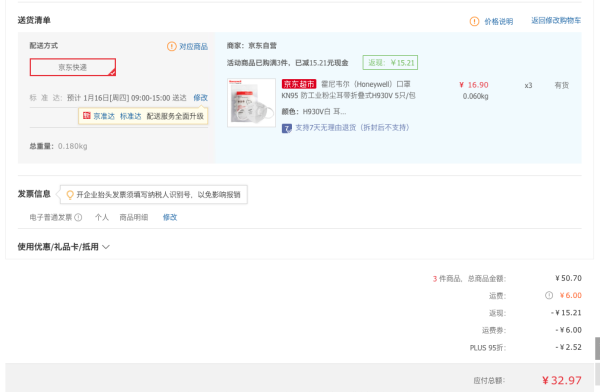Screen dimensions: 600x392
Task: Click the 7-day return policy icon
Action: click(x=287, y=128)
